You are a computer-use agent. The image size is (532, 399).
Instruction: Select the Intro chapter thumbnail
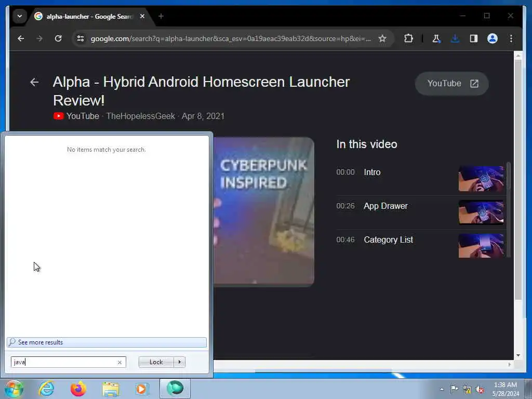pos(481,179)
